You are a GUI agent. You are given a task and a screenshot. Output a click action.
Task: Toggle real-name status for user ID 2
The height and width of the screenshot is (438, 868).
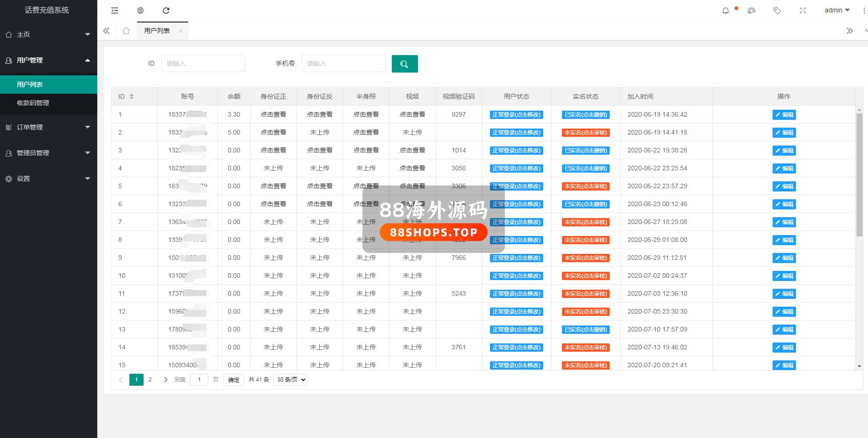(585, 133)
